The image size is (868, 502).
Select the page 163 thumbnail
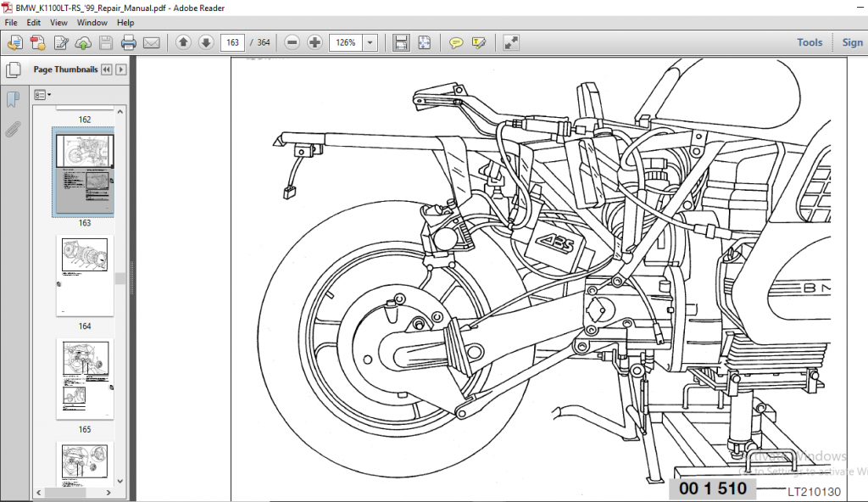(x=84, y=172)
